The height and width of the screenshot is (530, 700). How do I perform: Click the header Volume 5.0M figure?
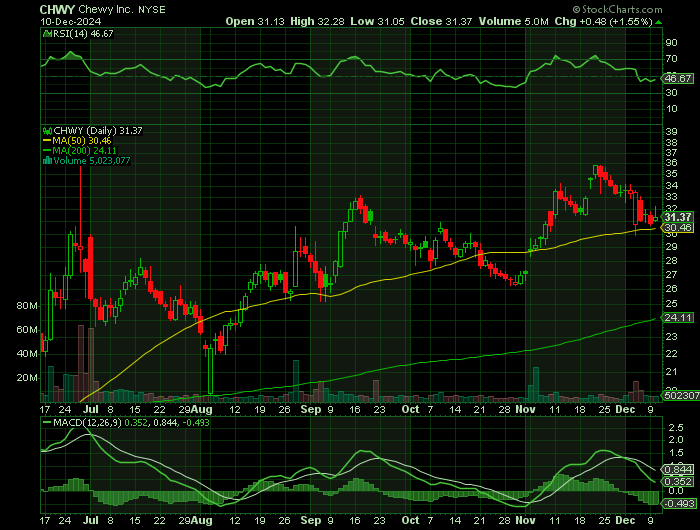click(x=537, y=21)
